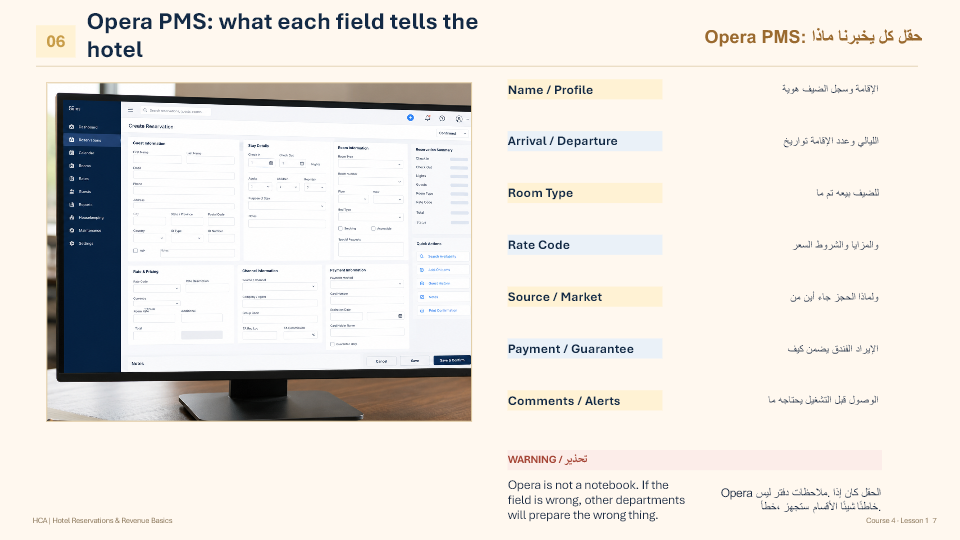Click the Search Availability magnifier icon

(x=422, y=257)
